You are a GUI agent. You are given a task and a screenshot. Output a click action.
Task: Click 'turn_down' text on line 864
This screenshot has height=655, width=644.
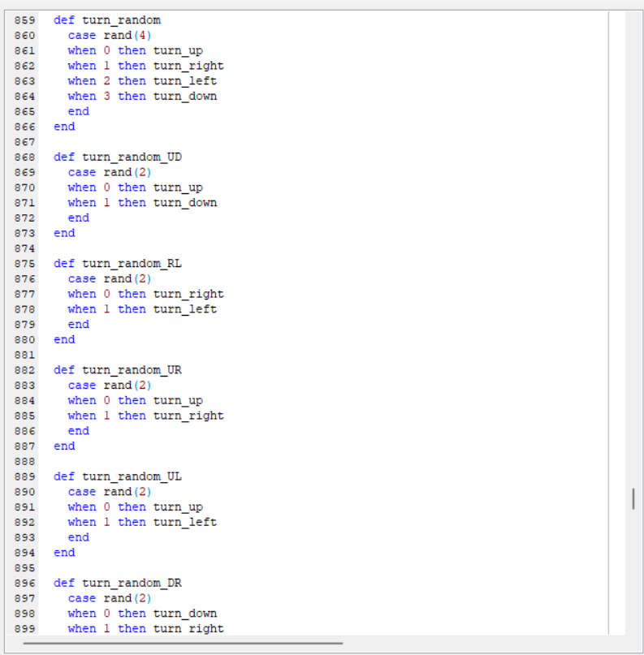click(x=185, y=97)
